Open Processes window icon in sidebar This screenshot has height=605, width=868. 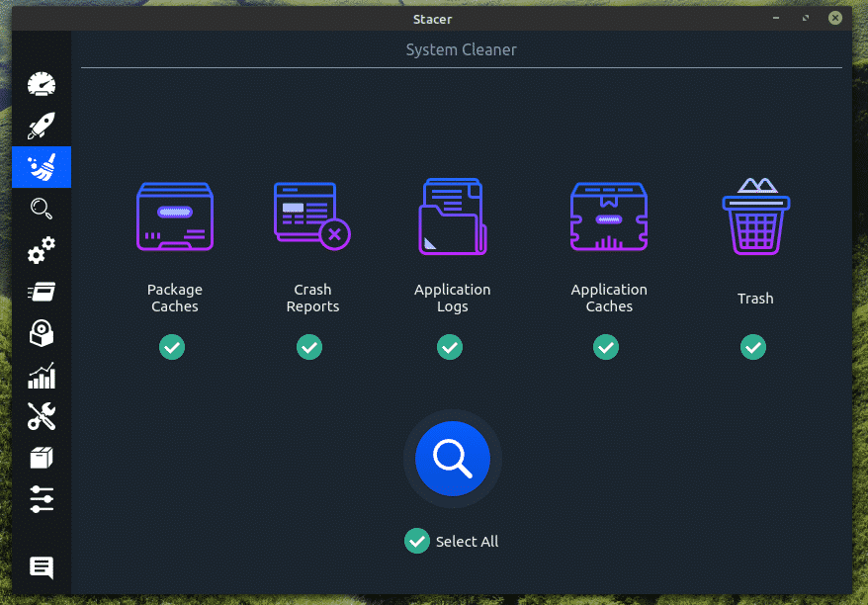42,292
